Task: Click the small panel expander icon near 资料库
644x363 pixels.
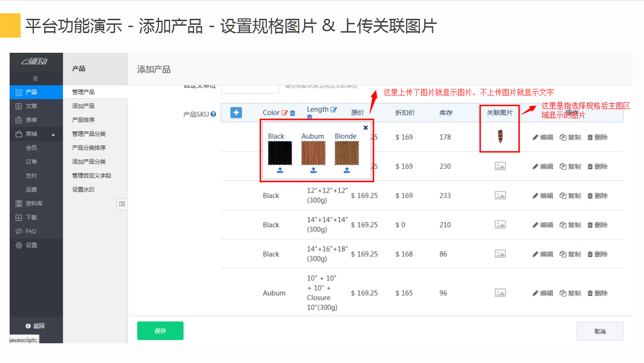Action: (x=122, y=204)
